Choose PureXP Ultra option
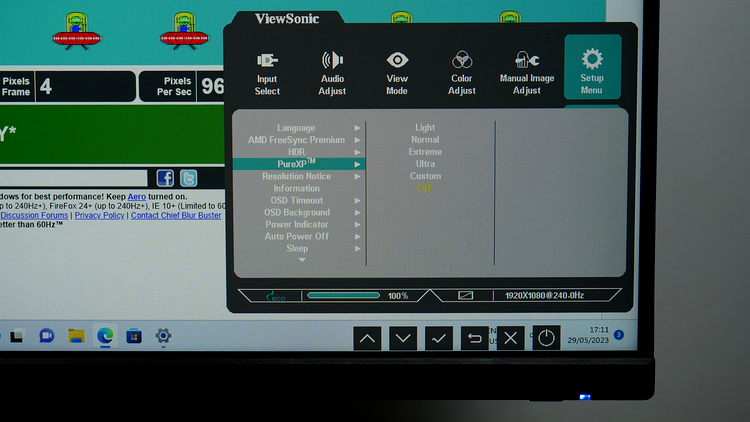Viewport: 750px width, 422px height. coord(425,164)
